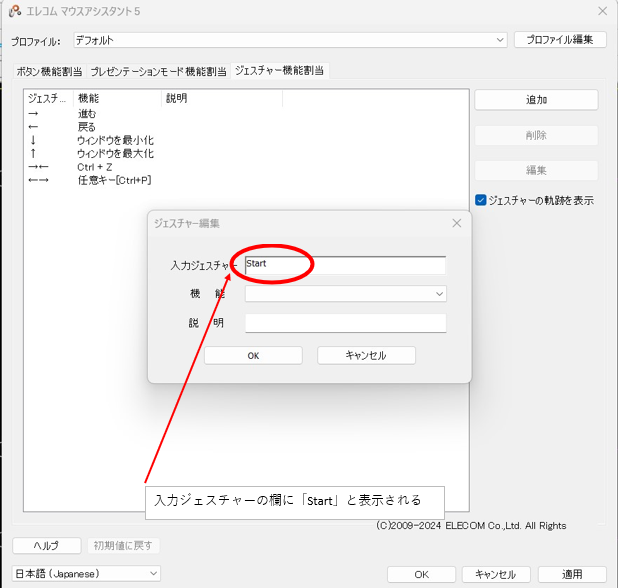Click the 機能 column header
618x588 pixels.
point(117,98)
